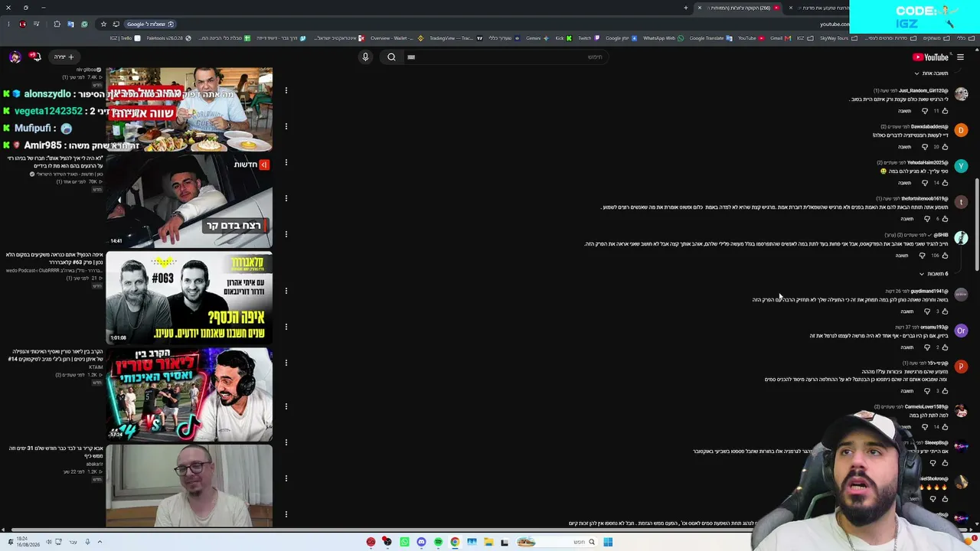Expand the '6 תשובות' replies under SHIB

(x=933, y=274)
